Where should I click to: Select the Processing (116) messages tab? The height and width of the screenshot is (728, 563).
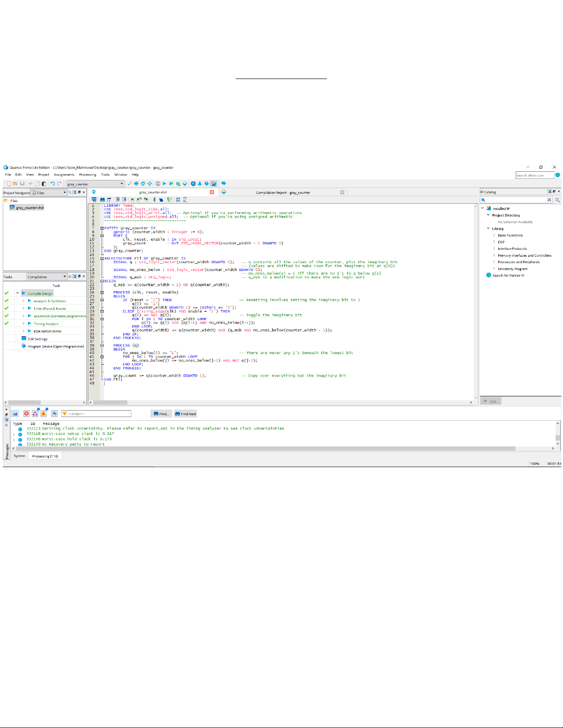coord(45,456)
